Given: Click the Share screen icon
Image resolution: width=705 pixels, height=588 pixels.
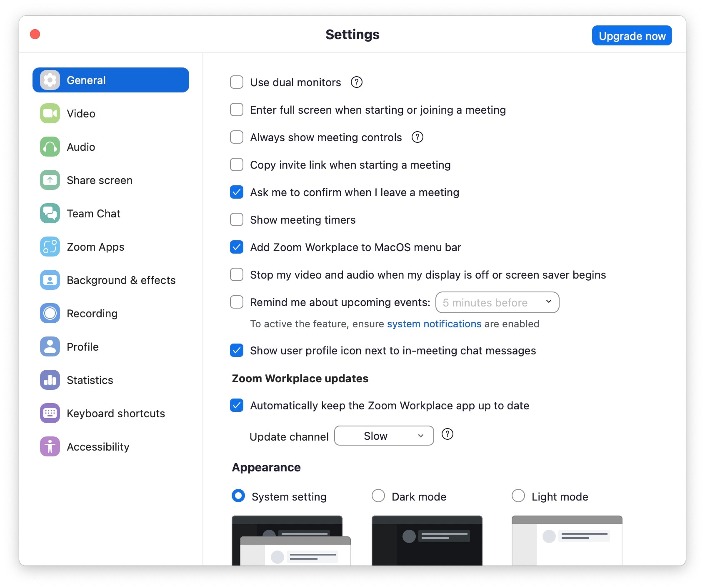Looking at the screenshot, I should pyautogui.click(x=50, y=180).
